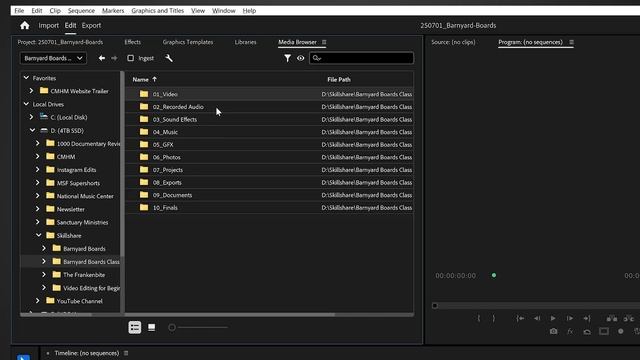Viewport: 640px width, 360px height.
Task: Select the 04_Music folder row
Action: [269, 132]
